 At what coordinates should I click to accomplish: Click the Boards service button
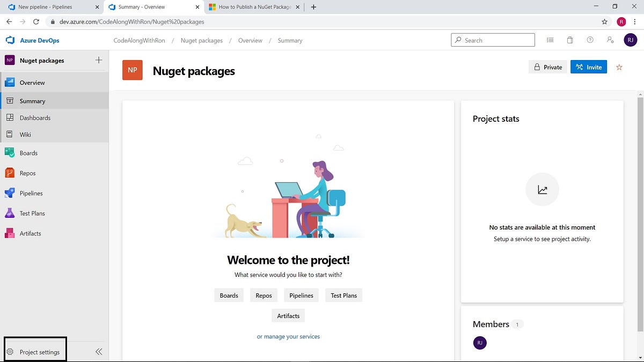click(229, 295)
